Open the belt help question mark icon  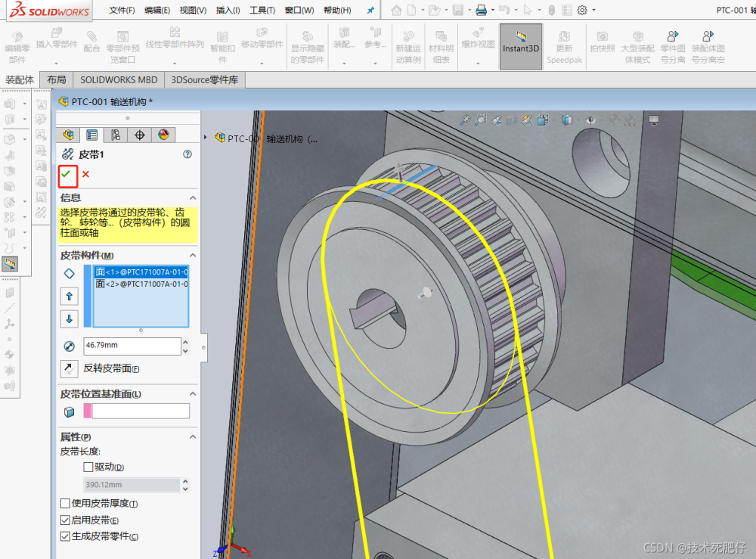(187, 154)
